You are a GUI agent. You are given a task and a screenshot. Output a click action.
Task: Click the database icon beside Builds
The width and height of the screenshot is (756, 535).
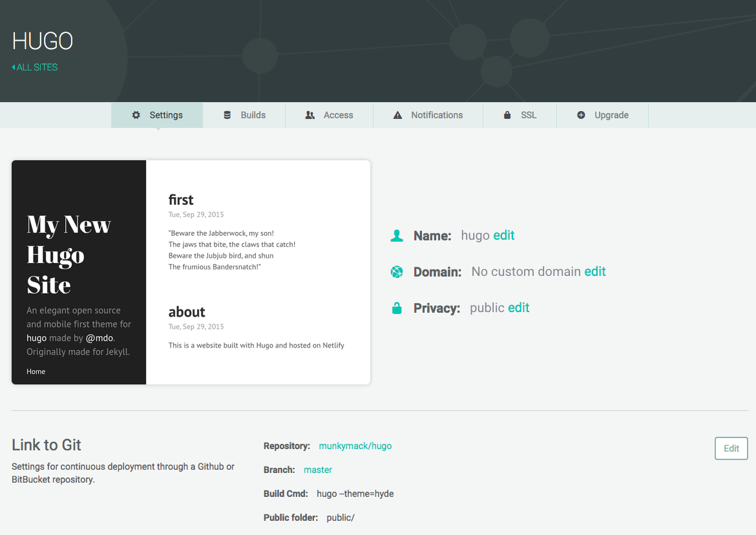click(x=227, y=115)
